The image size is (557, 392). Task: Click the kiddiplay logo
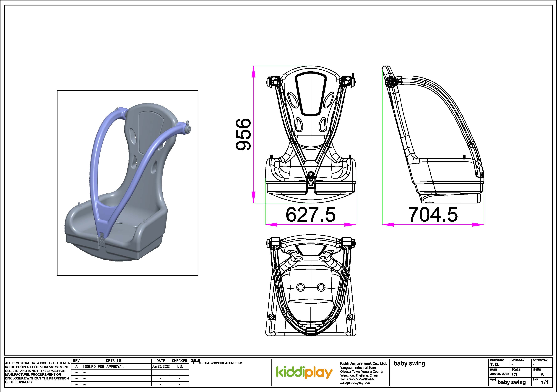[304, 373]
